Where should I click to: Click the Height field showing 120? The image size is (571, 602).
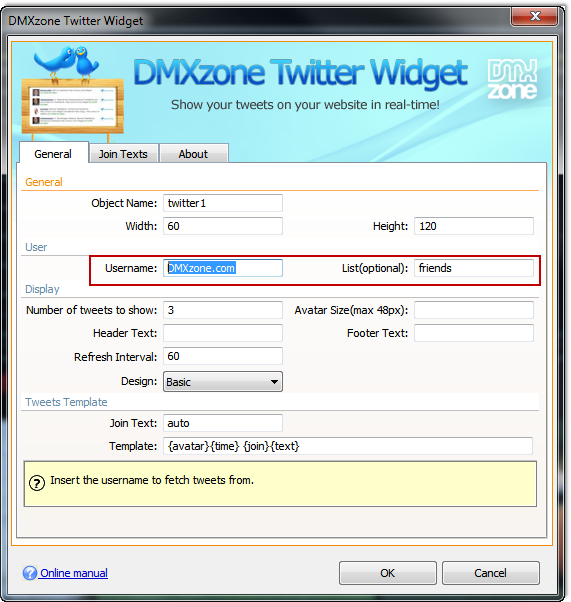[473, 226]
